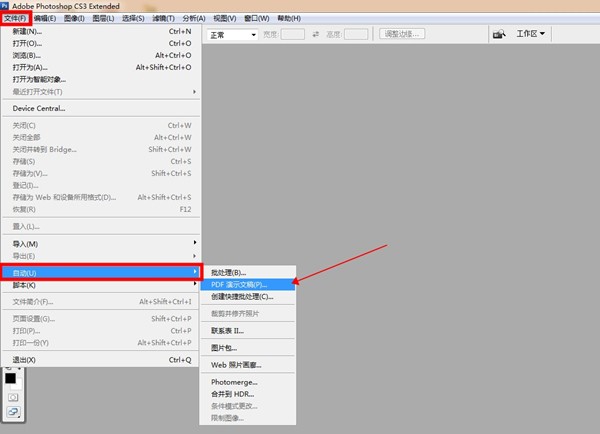Image resolution: width=600 pixels, height=434 pixels.
Task: Choose 存储为 Web 和设备所用格式(D)... entry
Action: click(101, 197)
